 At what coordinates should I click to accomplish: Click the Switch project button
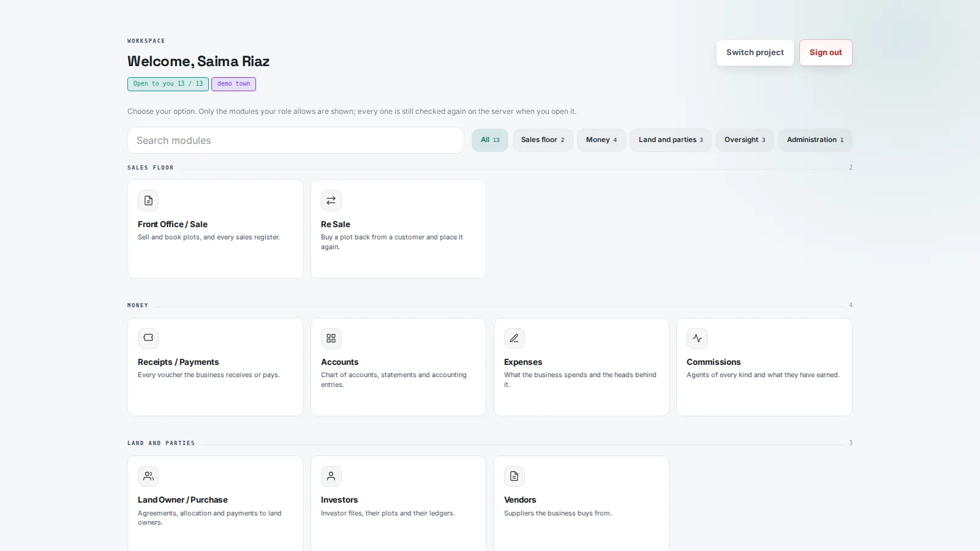tap(755, 53)
